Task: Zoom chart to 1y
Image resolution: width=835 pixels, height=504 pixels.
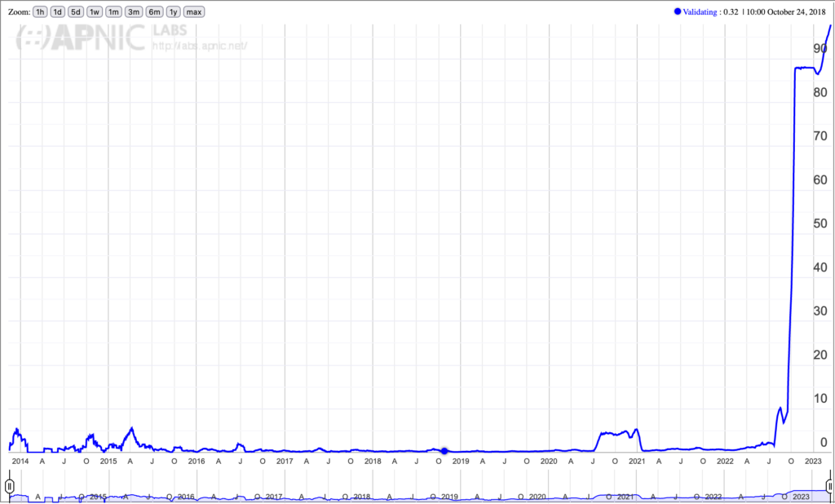Action: 173,12
